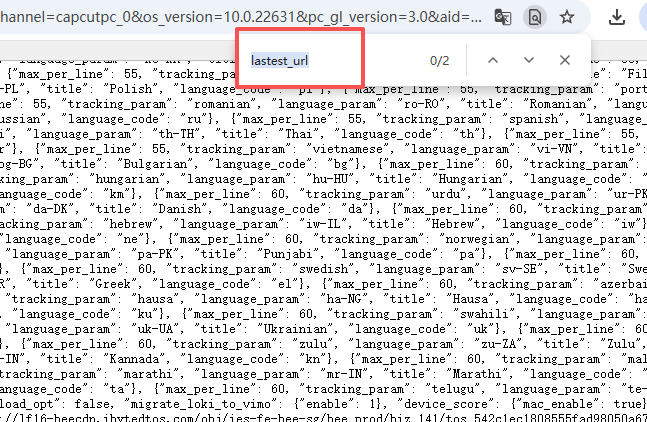Click the "mr-IN" language_param value

[344, 374]
